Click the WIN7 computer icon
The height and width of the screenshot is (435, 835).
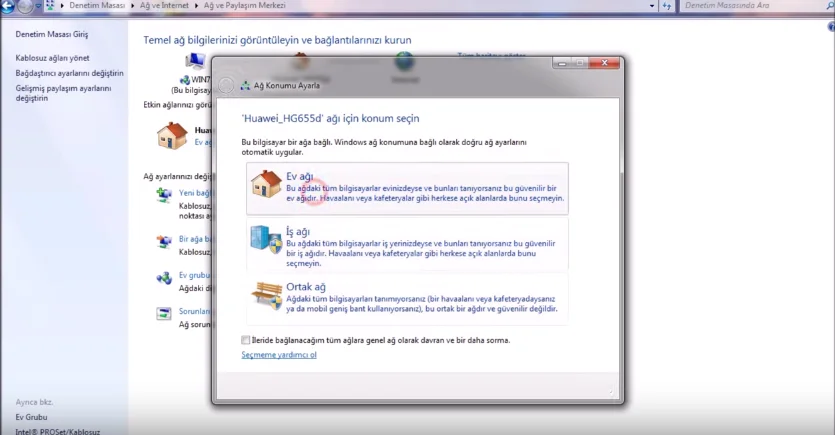coord(195,61)
